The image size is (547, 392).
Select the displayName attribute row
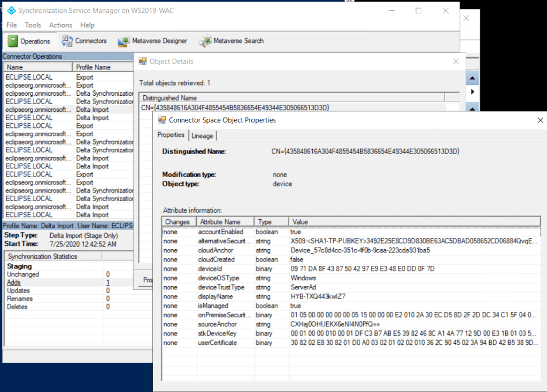tap(216, 296)
